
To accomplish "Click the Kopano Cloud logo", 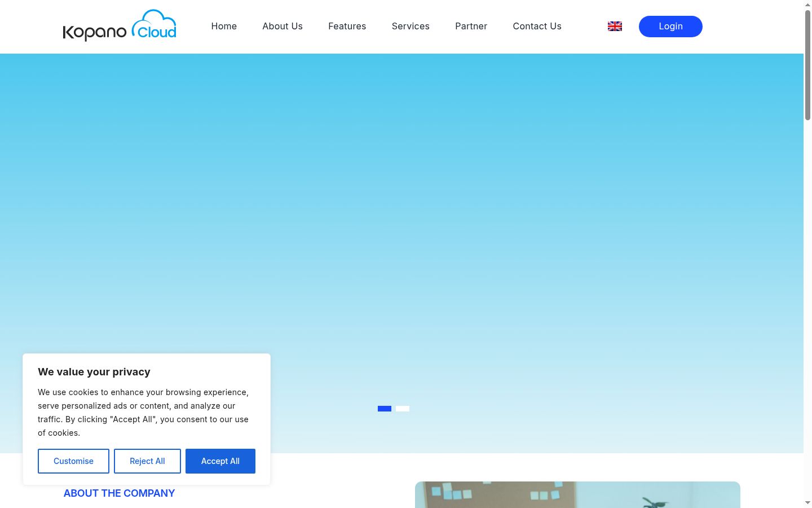I will [x=120, y=25].
